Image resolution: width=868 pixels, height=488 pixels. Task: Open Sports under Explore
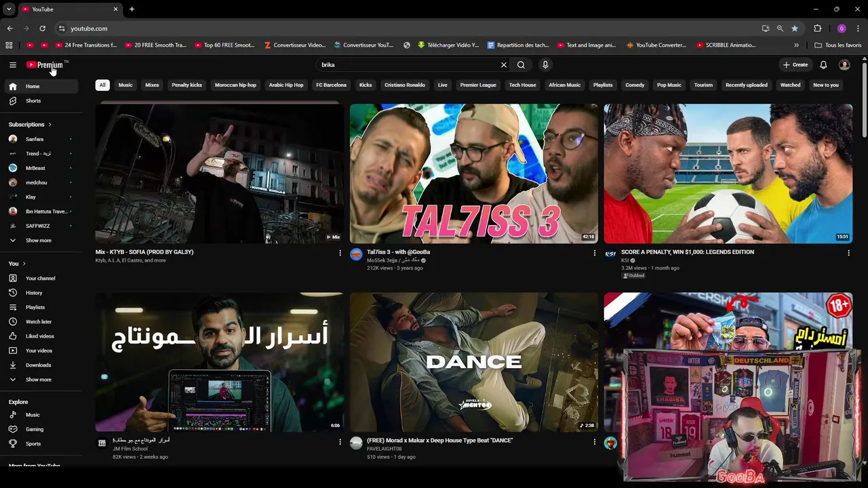[x=41, y=444]
